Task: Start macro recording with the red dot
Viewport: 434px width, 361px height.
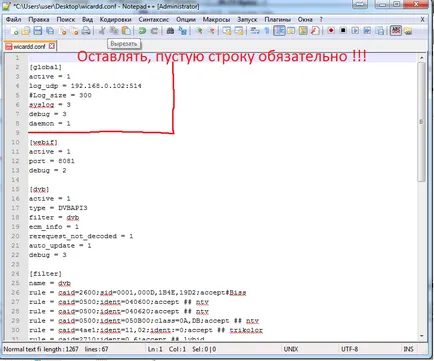Action: click(x=331, y=31)
